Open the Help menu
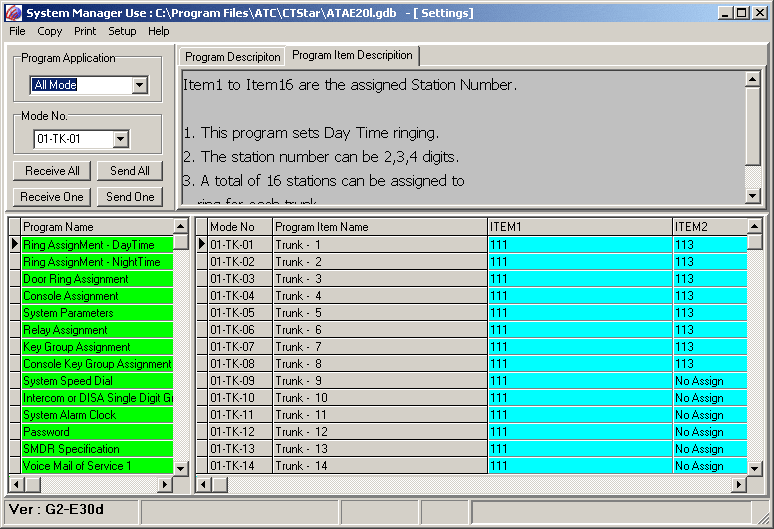Image resolution: width=774 pixels, height=529 pixels. pyautogui.click(x=158, y=31)
